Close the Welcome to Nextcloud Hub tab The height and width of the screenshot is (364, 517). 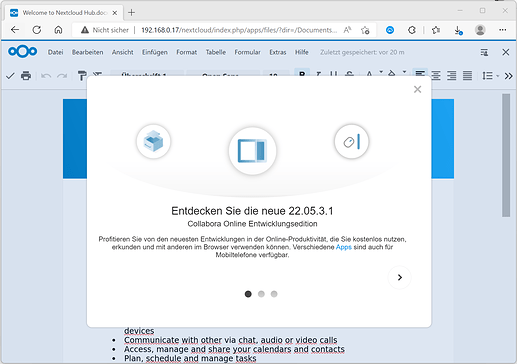tap(115, 13)
